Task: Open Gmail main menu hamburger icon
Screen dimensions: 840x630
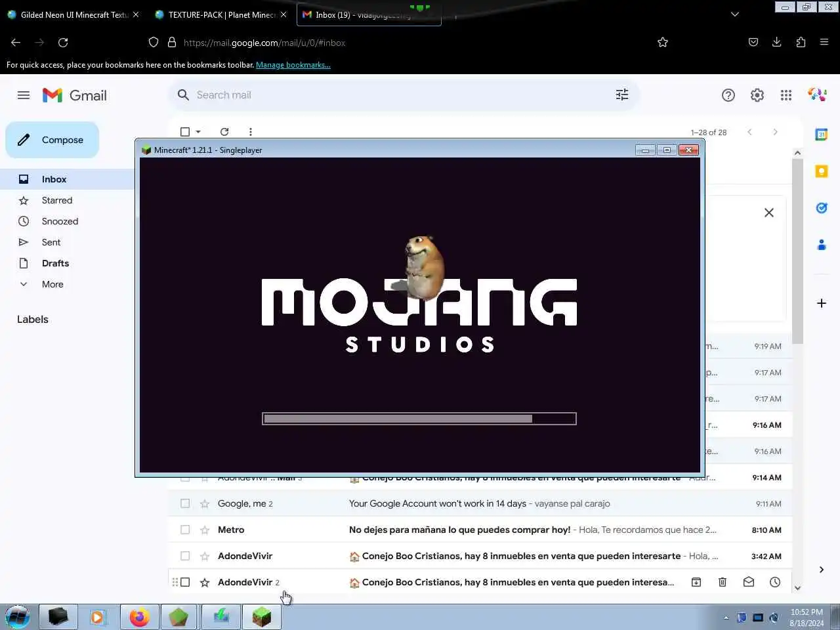Action: tap(24, 95)
